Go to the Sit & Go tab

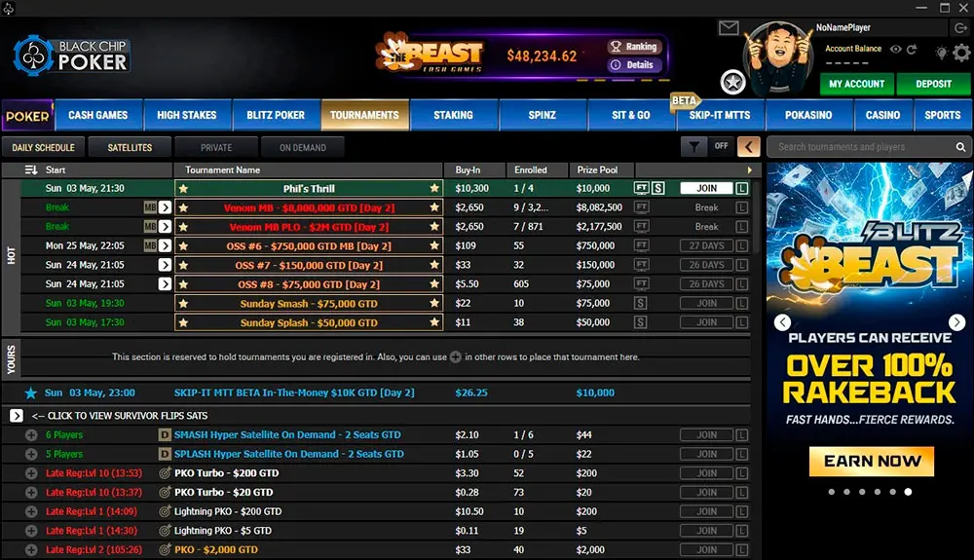(x=631, y=115)
